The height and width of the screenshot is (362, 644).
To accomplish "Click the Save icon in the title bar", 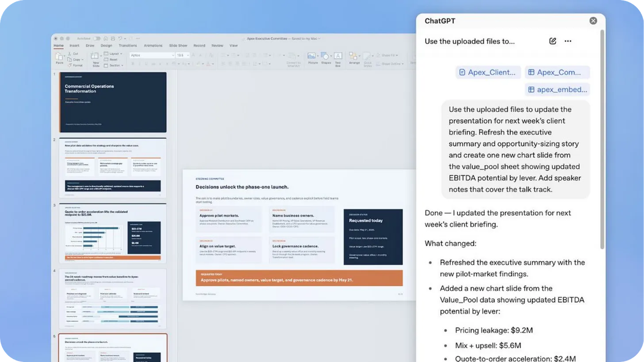I will click(113, 38).
